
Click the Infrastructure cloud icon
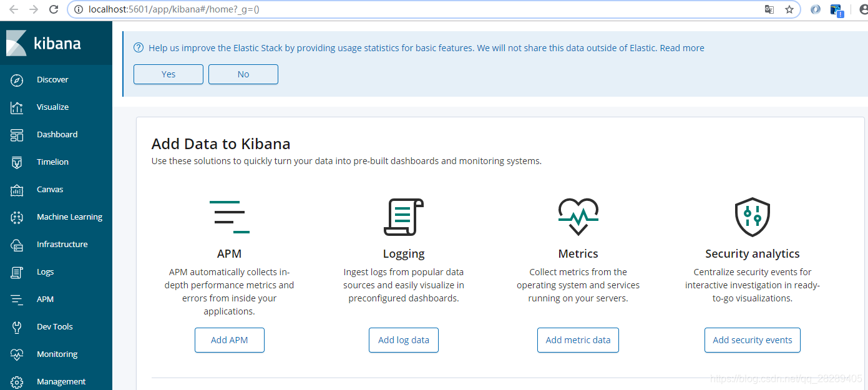click(17, 245)
